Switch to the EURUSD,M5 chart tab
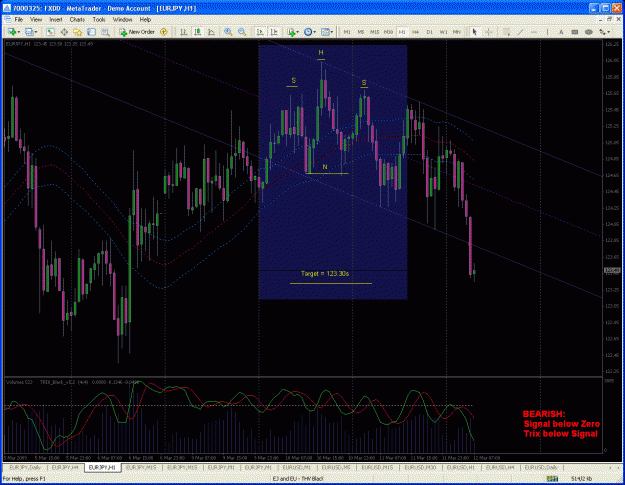This screenshot has width=625, height=485. (336, 467)
